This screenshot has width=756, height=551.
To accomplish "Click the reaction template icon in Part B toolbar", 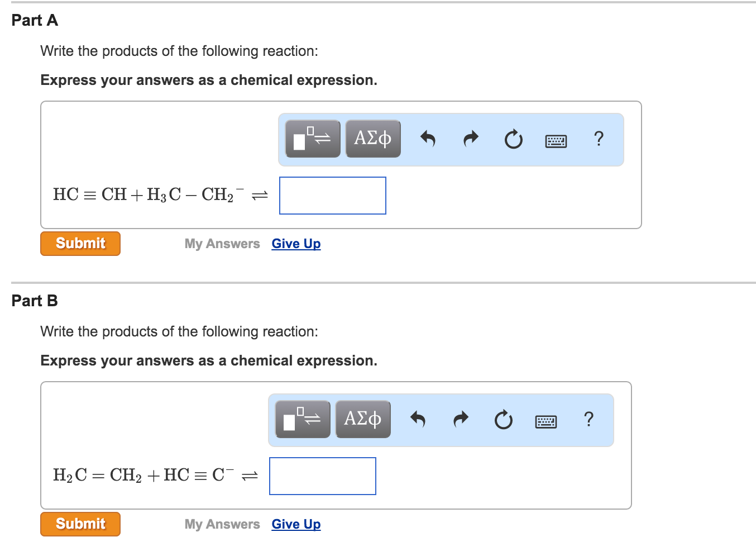I will click(303, 419).
